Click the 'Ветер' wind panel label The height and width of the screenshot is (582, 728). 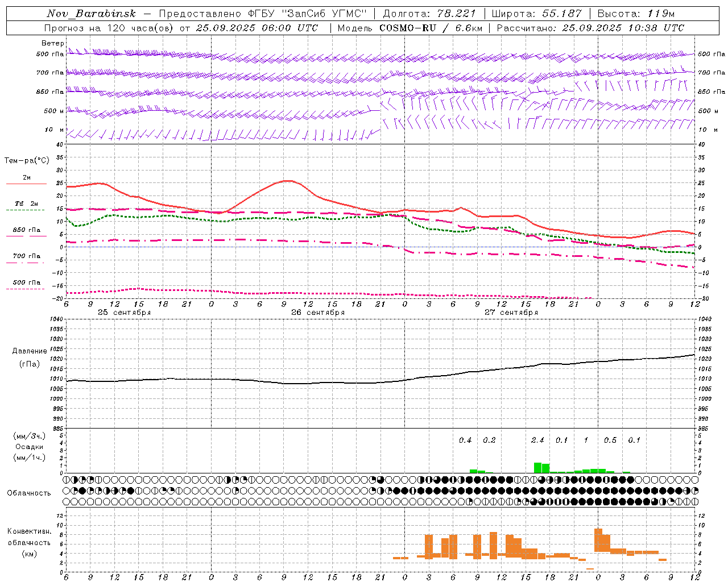[x=53, y=43]
